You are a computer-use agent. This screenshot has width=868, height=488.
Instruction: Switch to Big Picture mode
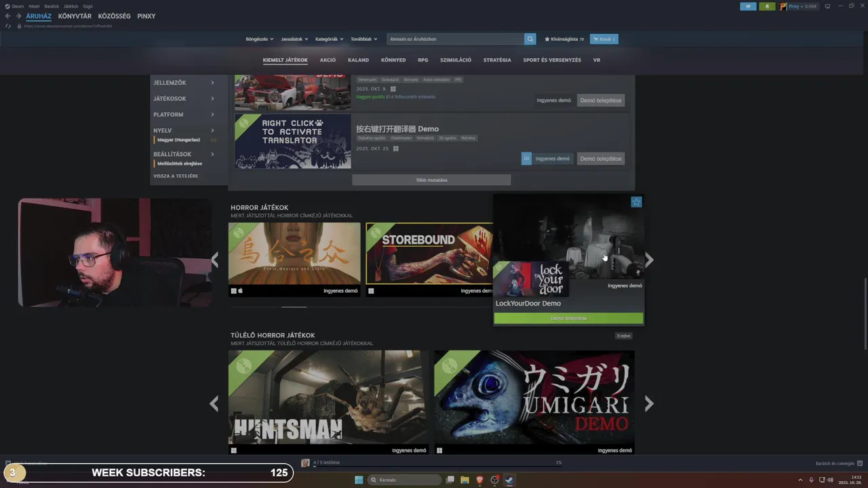point(827,6)
